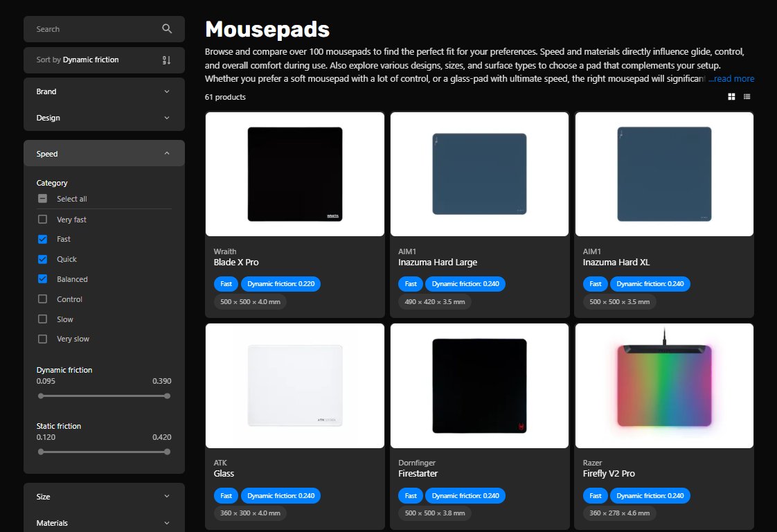Open the Wraith Blade X Pro product image
Screen dimensions: 777x532
click(x=294, y=174)
